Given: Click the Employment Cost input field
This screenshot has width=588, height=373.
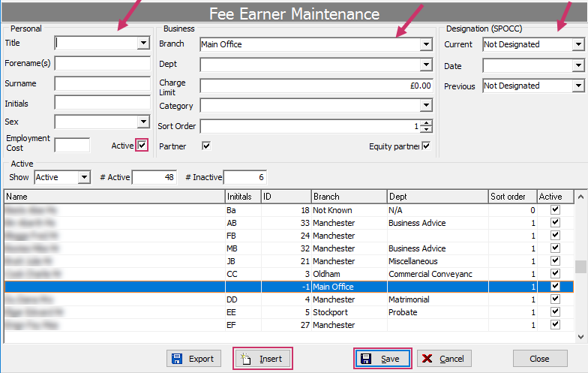Looking at the screenshot, I should 72,145.
